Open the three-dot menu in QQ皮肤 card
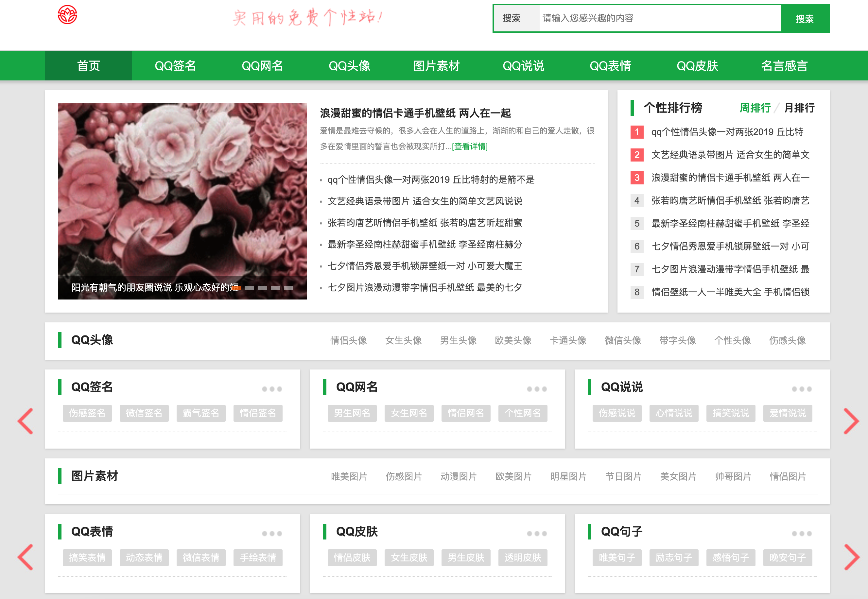868x599 pixels. point(537,533)
